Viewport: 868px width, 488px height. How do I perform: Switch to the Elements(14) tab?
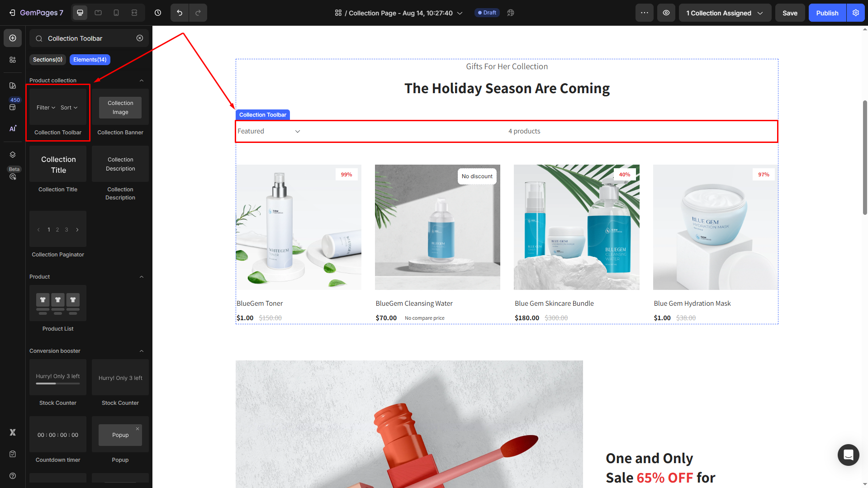[x=90, y=60]
